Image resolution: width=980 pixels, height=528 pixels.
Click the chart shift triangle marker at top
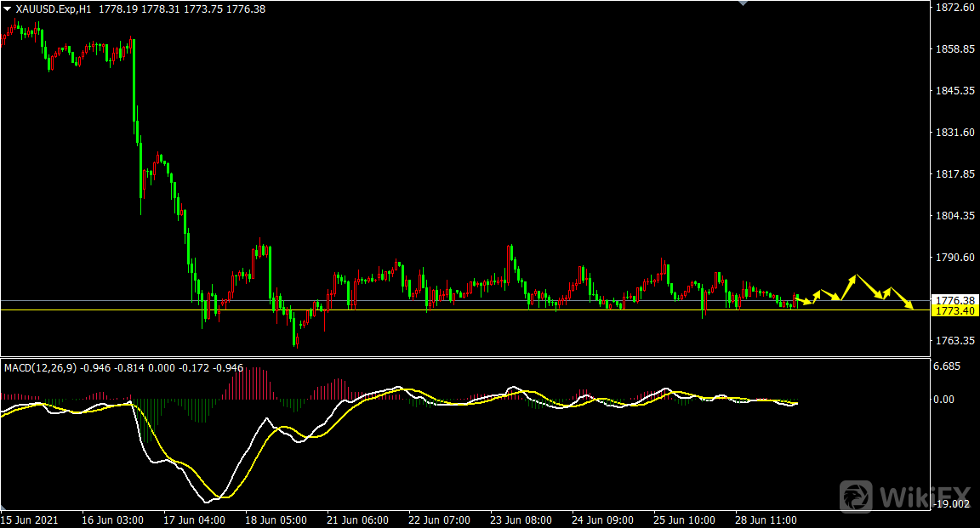click(744, 3)
